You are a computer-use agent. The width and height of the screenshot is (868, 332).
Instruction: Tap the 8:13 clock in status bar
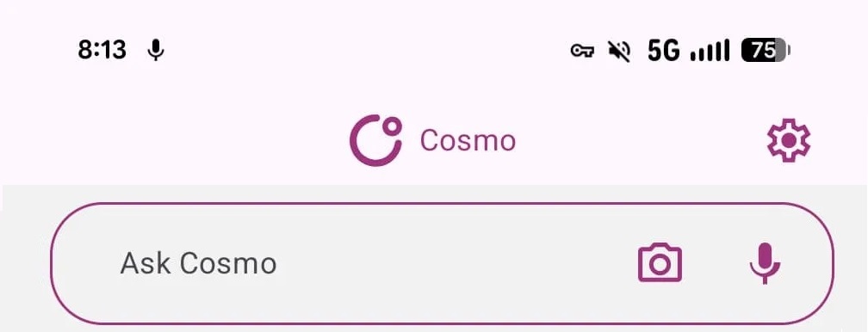pyautogui.click(x=102, y=51)
